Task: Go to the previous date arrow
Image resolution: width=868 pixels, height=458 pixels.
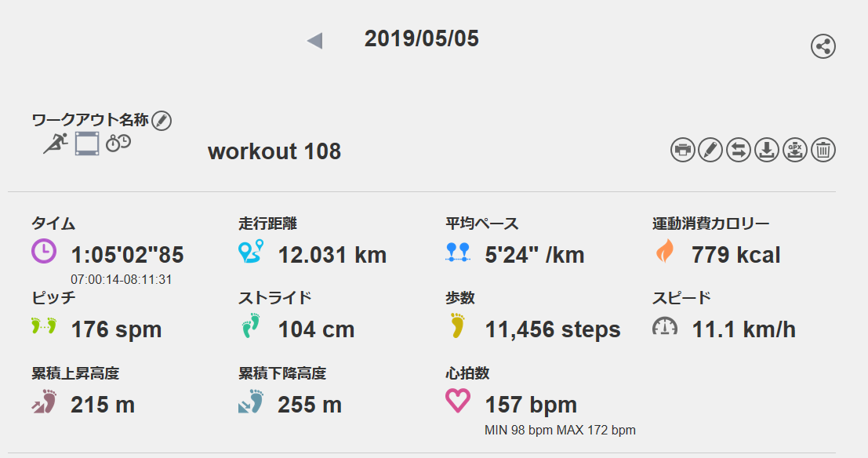Action: click(x=315, y=41)
